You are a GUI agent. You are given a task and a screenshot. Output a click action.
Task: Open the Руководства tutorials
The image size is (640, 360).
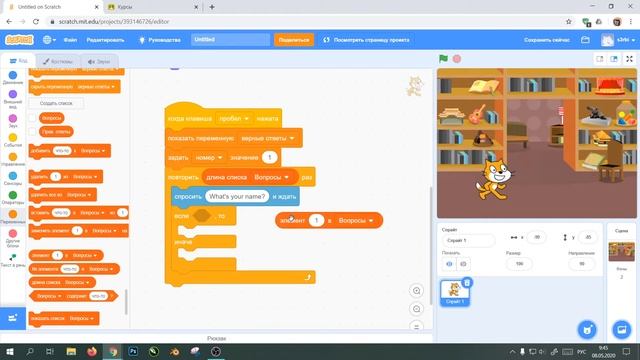160,40
